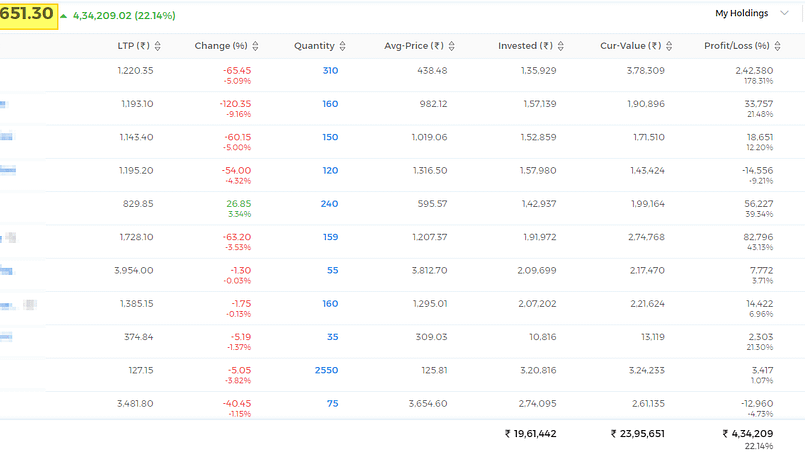This screenshot has width=805, height=452.
Task: Sort by Invested column arrows
Action: point(561,46)
